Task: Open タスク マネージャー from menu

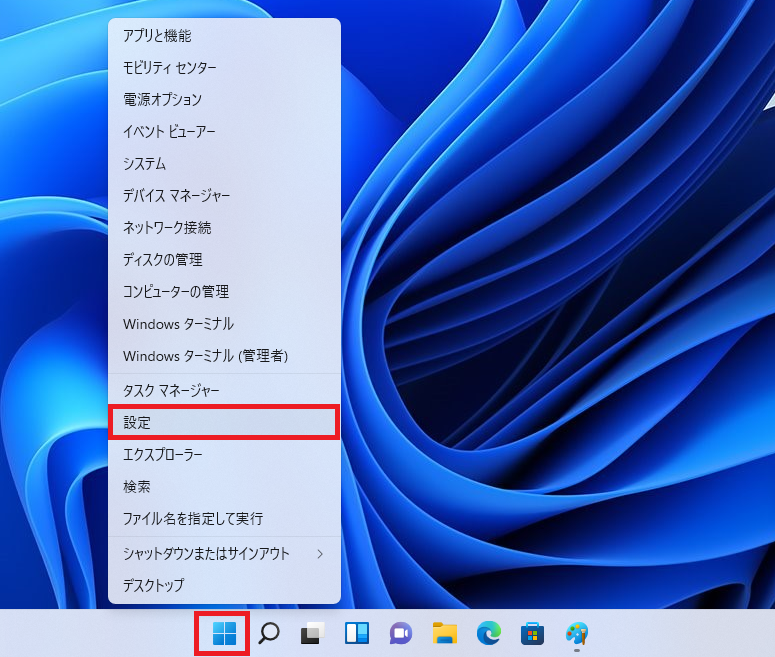Action: (224, 391)
